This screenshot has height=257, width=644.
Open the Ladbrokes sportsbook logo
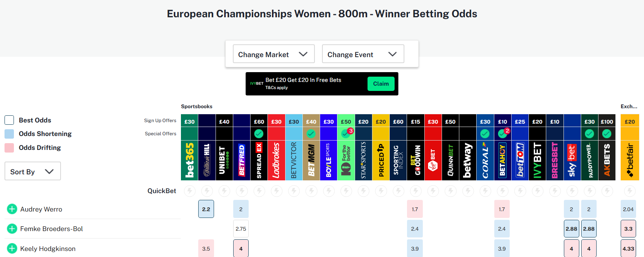[x=276, y=160]
